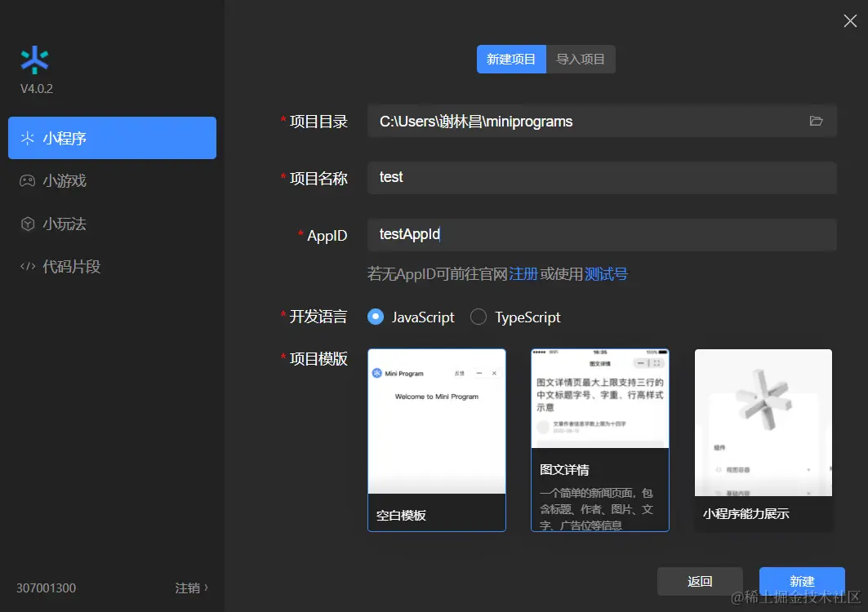Viewport: 868px width, 612px height.
Task: Click the AppID input field
Action: point(602,235)
